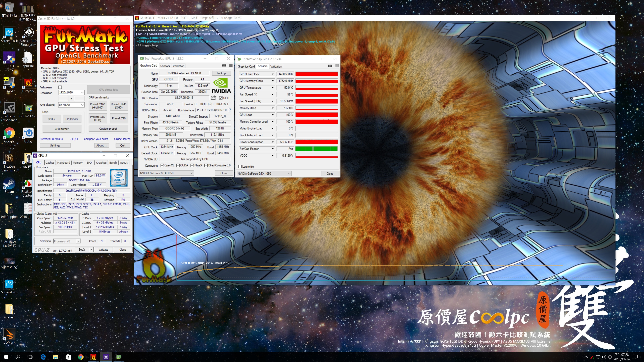Expand the Power Consumption sensor dropdown
Viewport: 644px width, 362px height.
click(273, 142)
